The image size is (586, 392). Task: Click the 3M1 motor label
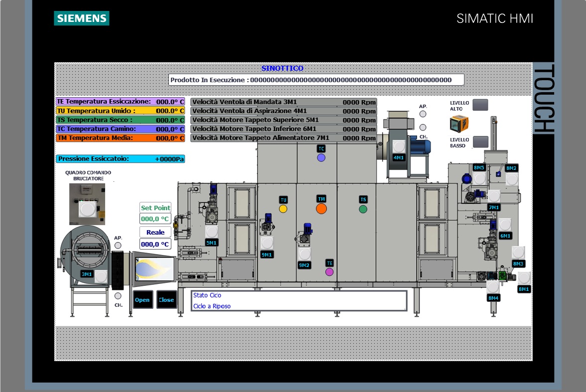click(87, 274)
